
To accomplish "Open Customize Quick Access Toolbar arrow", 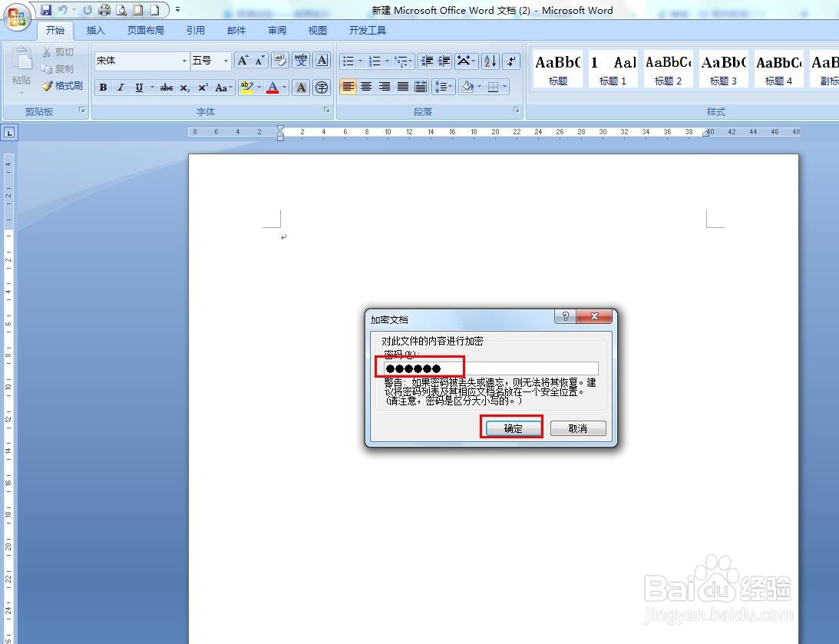I will [177, 10].
